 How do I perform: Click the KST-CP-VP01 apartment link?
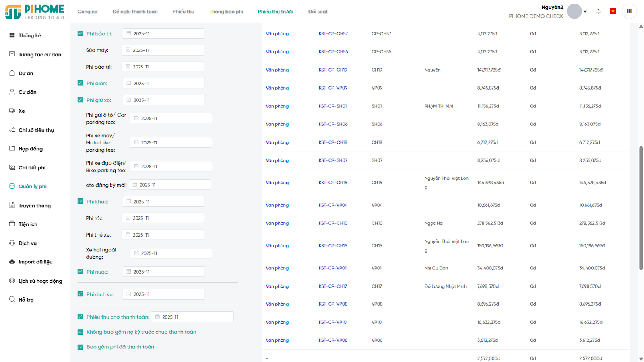[x=332, y=268]
